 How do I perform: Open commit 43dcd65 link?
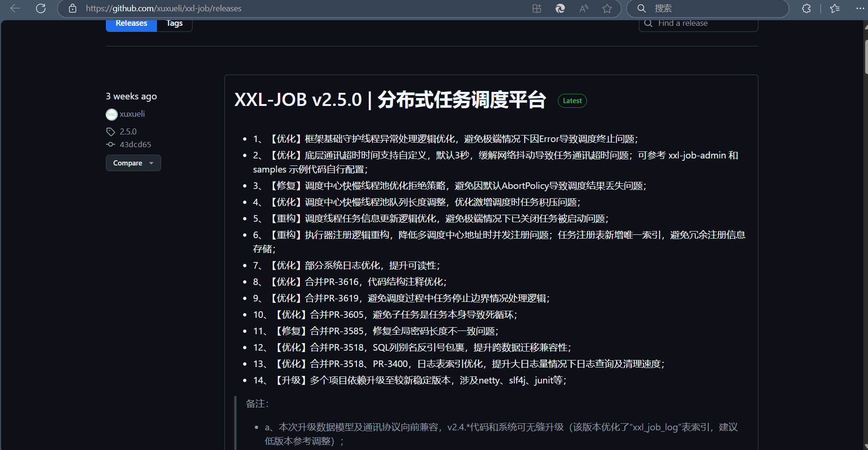(x=135, y=144)
